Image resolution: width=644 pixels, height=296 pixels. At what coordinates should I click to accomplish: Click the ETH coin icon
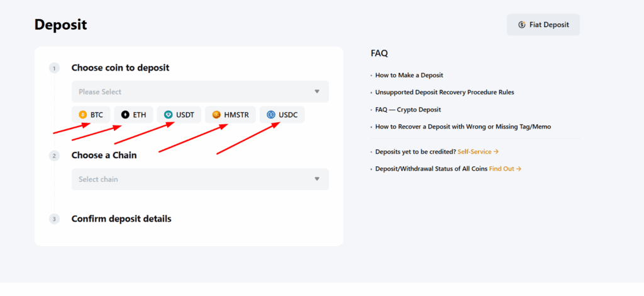(x=125, y=115)
